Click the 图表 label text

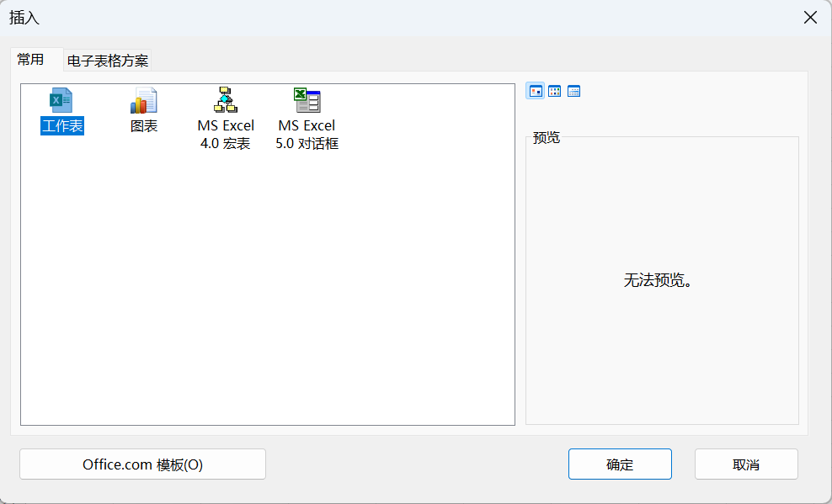[144, 126]
